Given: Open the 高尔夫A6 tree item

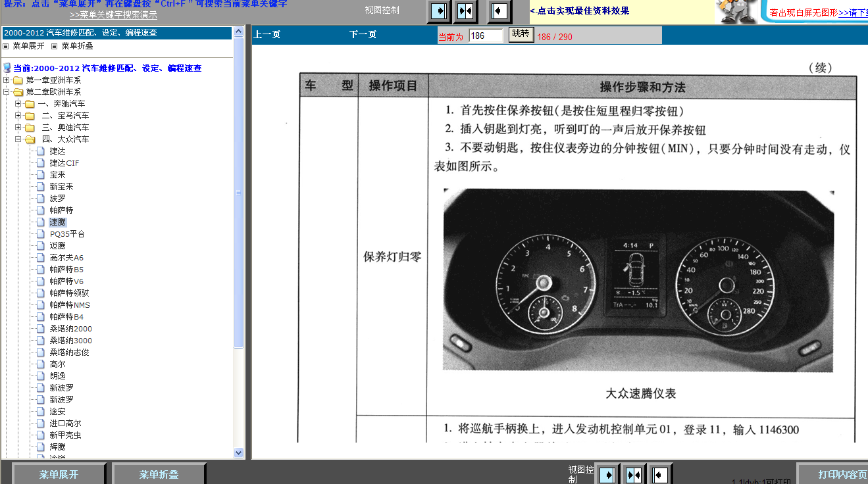Looking at the screenshot, I should (x=66, y=258).
